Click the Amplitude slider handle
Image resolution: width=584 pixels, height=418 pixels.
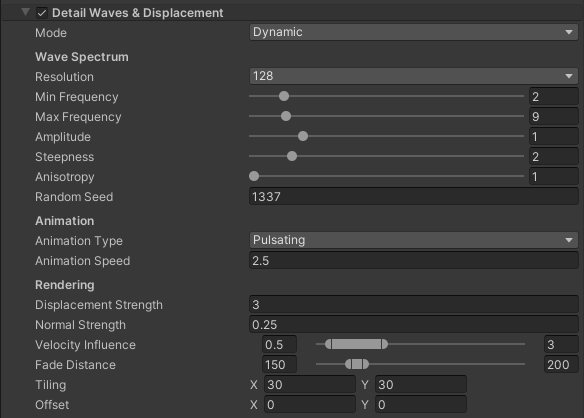[x=303, y=136]
